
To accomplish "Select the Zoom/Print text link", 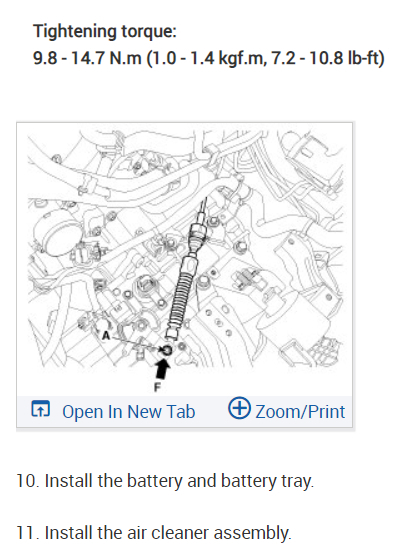I will pyautogui.click(x=300, y=412).
